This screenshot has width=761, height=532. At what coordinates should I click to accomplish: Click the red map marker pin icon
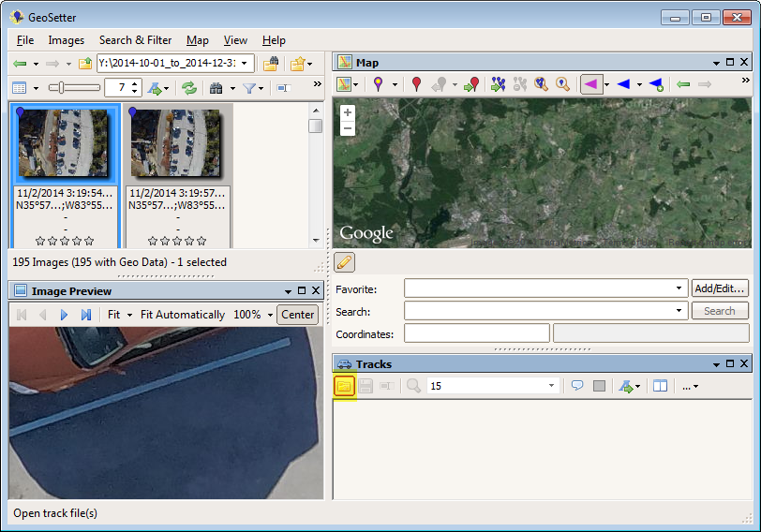[416, 84]
